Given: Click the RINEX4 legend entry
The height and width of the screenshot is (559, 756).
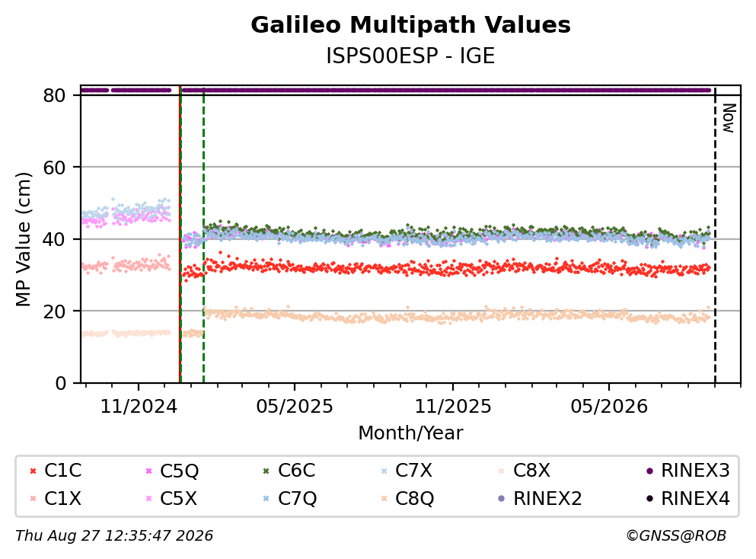Looking at the screenshot, I should coord(688,498).
